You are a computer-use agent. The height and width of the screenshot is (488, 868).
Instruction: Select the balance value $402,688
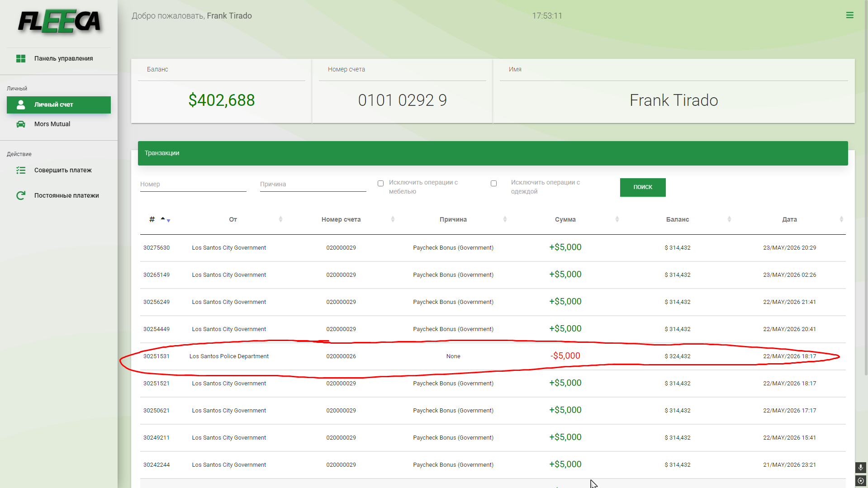222,100
